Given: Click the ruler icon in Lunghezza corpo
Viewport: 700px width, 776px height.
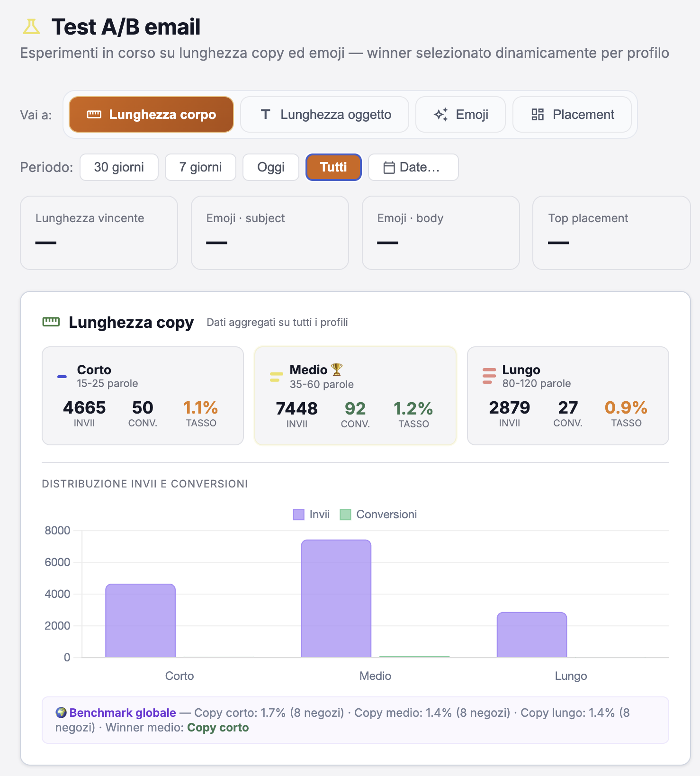Looking at the screenshot, I should click(x=94, y=114).
